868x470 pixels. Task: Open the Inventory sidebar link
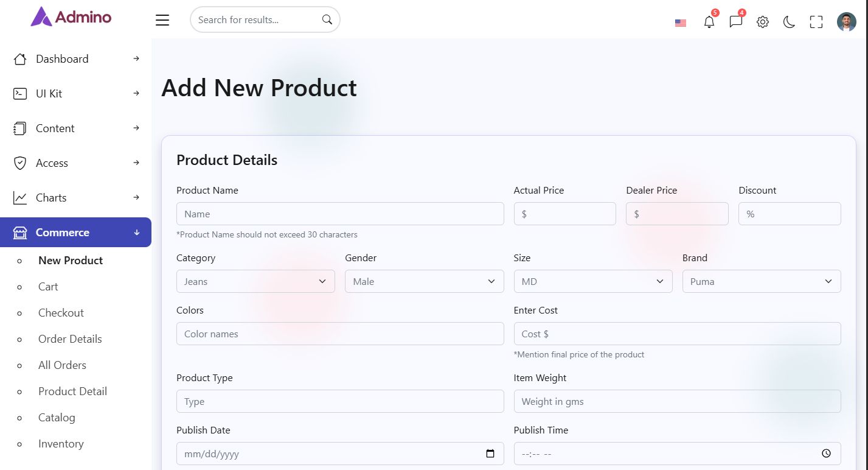(x=61, y=444)
